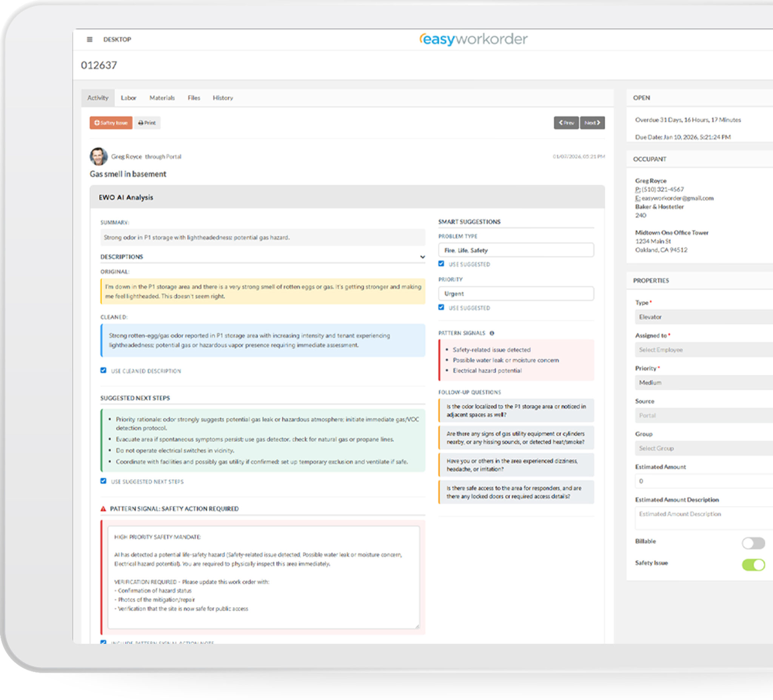Uncheck Use Suggested for Priority
The image size is (773, 700).
pos(441,308)
